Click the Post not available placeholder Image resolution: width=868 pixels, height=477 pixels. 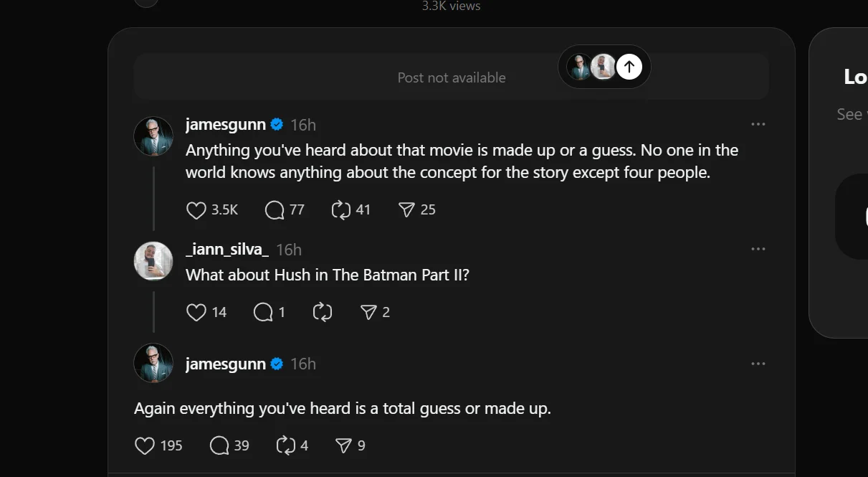(x=452, y=77)
